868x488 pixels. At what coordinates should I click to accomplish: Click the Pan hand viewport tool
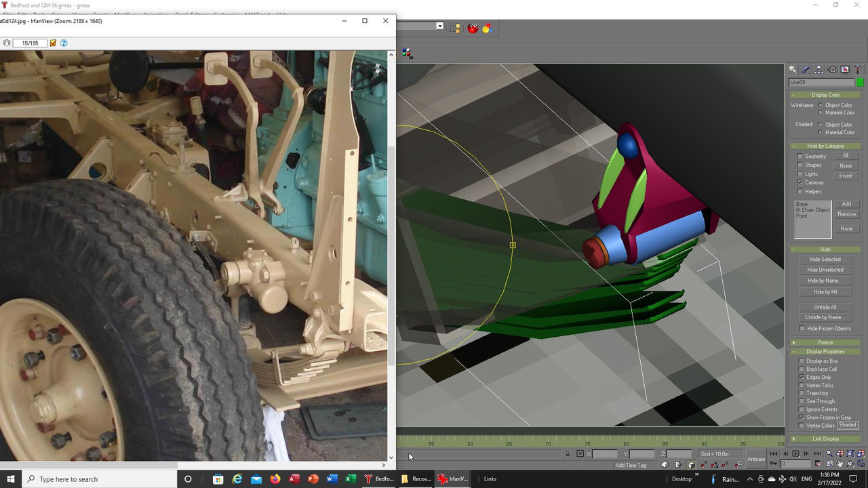pos(840,464)
